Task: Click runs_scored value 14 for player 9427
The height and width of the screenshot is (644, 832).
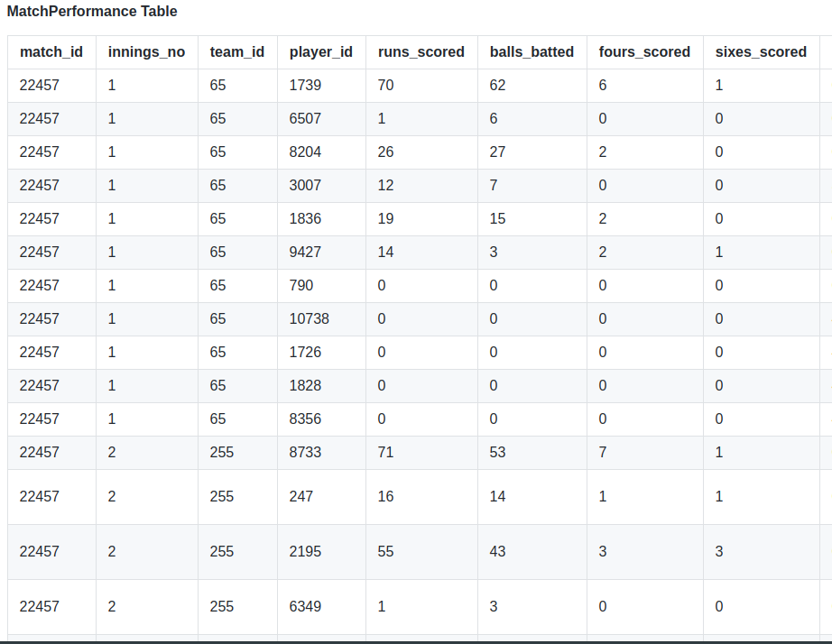Action: 385,253
